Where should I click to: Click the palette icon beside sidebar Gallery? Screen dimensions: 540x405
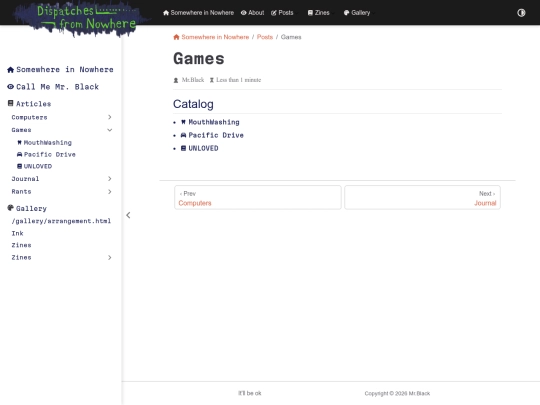point(11,208)
